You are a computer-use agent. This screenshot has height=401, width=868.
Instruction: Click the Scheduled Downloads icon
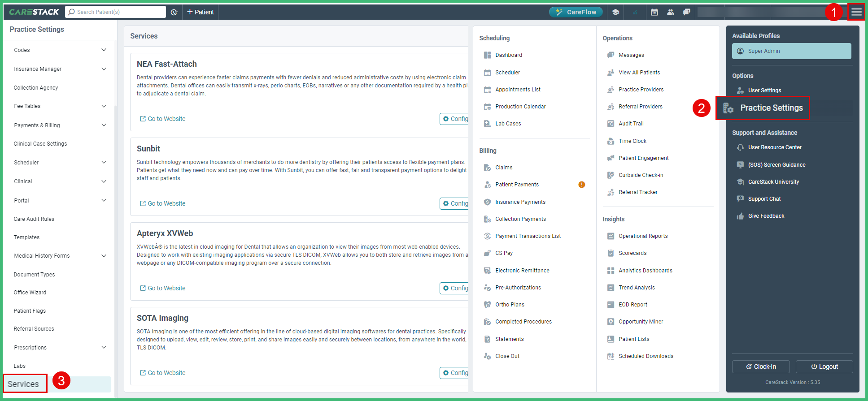(611, 356)
